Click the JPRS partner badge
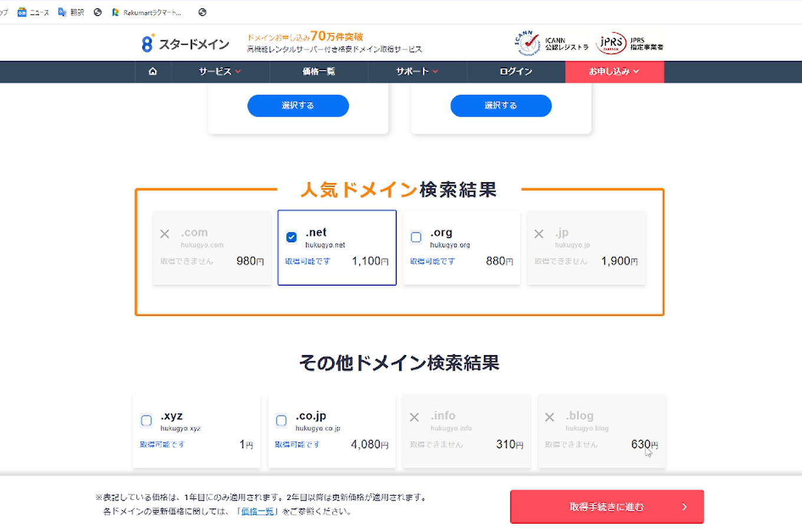The height and width of the screenshot is (532, 802). coord(629,44)
